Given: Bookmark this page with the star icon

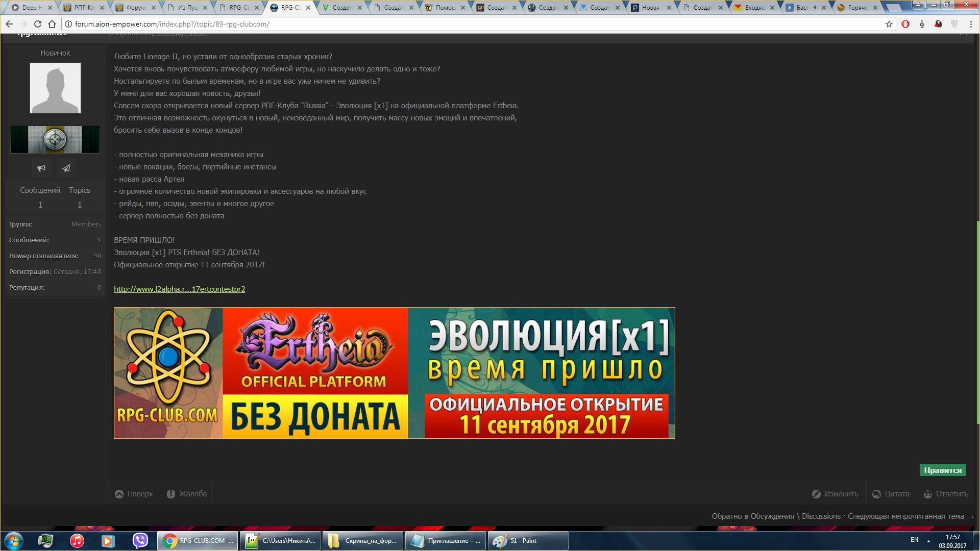Looking at the screenshot, I should (889, 24).
